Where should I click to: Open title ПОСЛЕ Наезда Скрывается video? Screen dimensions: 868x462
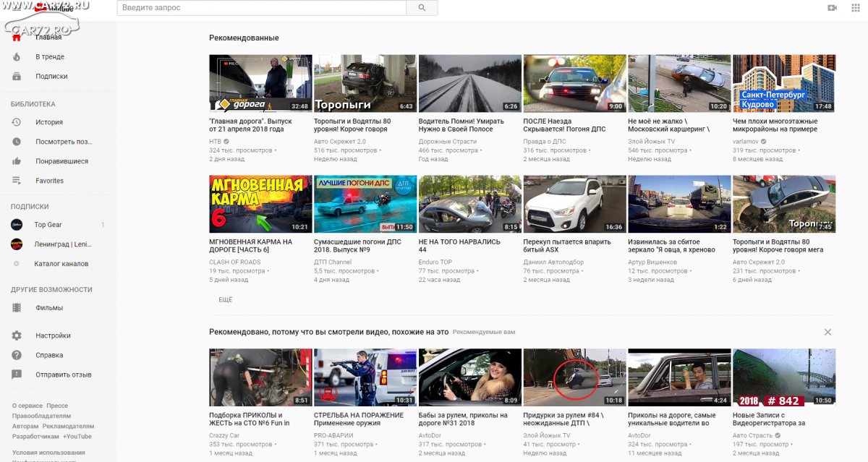(x=565, y=125)
